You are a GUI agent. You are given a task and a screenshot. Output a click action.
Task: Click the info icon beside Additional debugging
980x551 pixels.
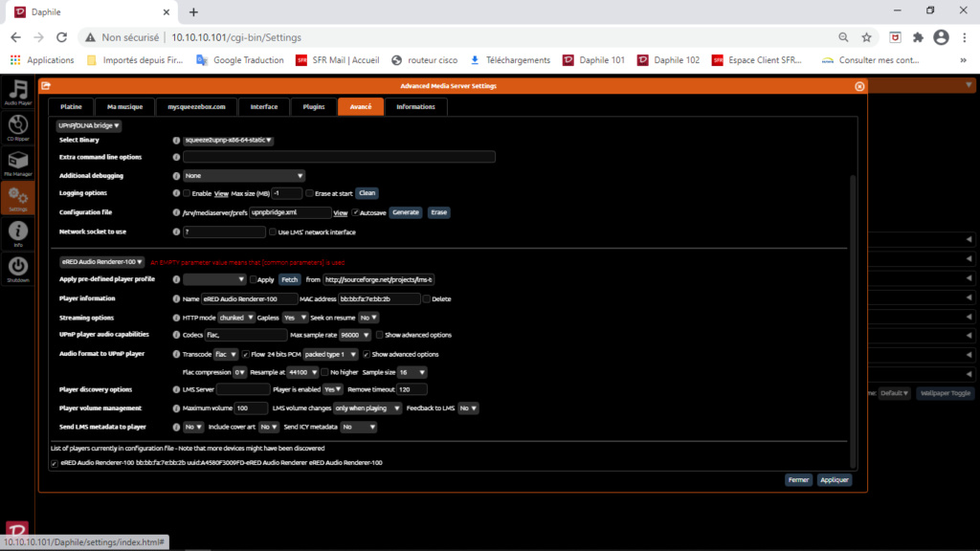pyautogui.click(x=176, y=176)
